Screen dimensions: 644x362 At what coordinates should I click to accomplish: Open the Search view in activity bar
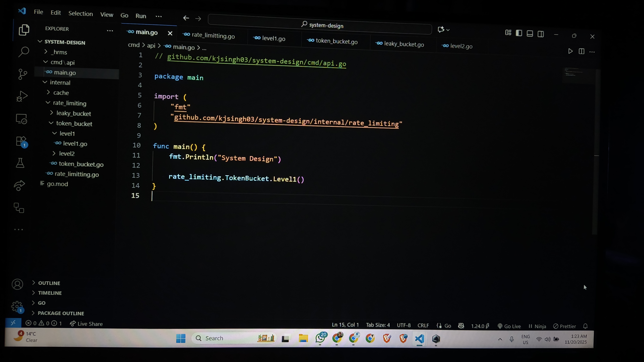tap(23, 52)
